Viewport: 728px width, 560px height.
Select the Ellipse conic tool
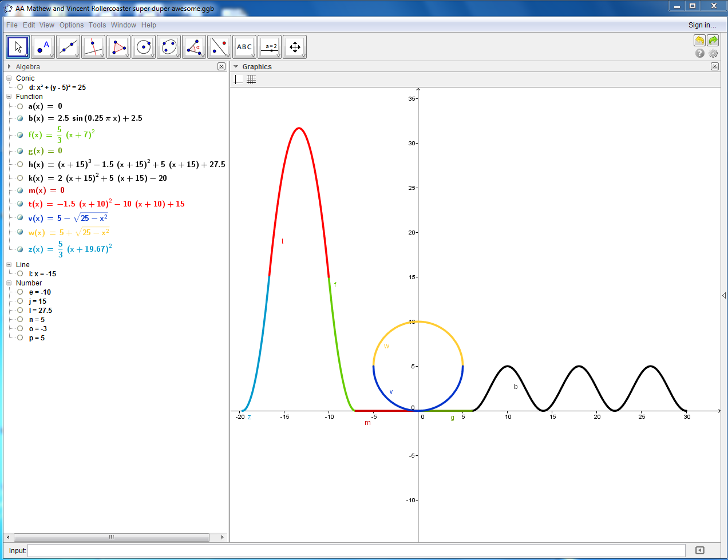pyautogui.click(x=169, y=47)
